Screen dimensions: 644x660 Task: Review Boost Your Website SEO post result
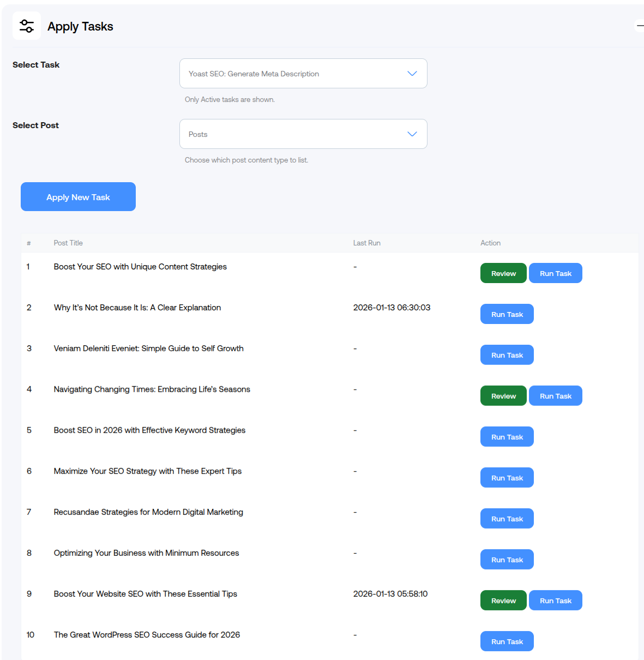tap(503, 601)
